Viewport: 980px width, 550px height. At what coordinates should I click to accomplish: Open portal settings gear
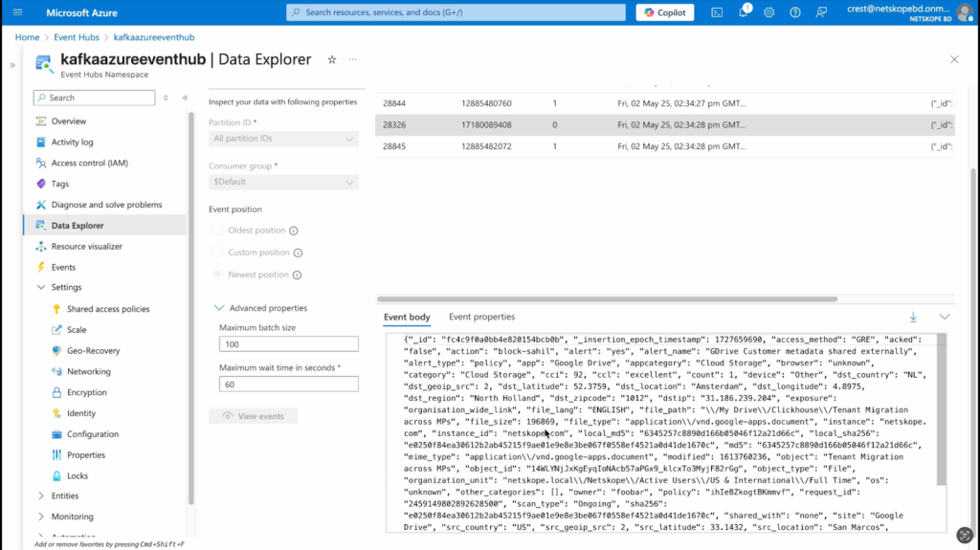pos(768,12)
